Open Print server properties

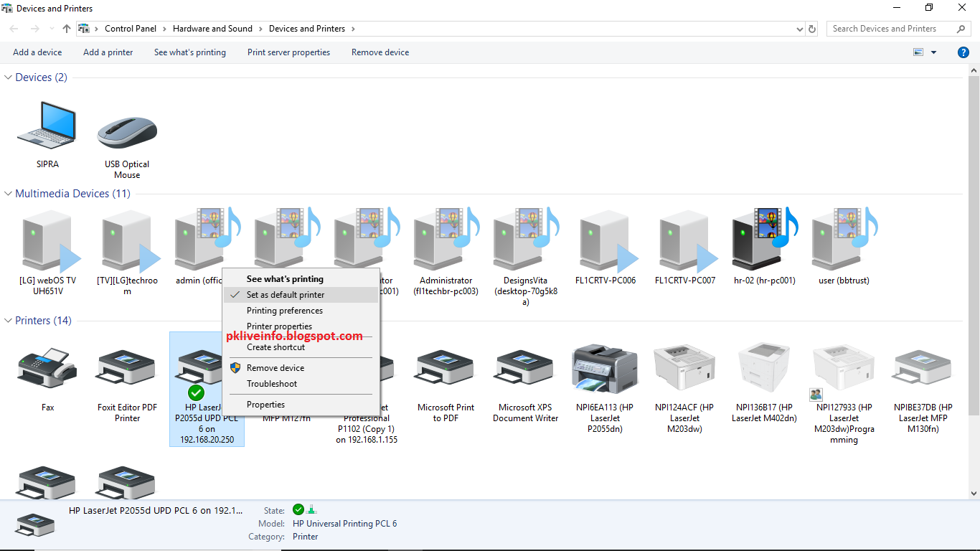tap(289, 52)
